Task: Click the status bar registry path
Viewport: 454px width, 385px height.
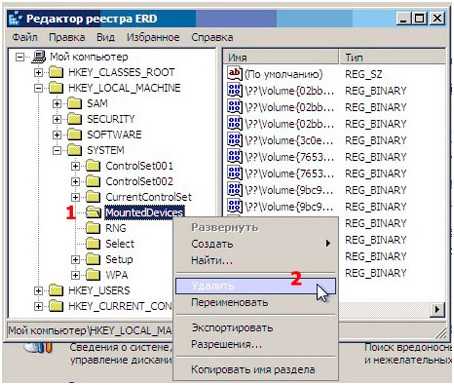Action: tap(90, 331)
